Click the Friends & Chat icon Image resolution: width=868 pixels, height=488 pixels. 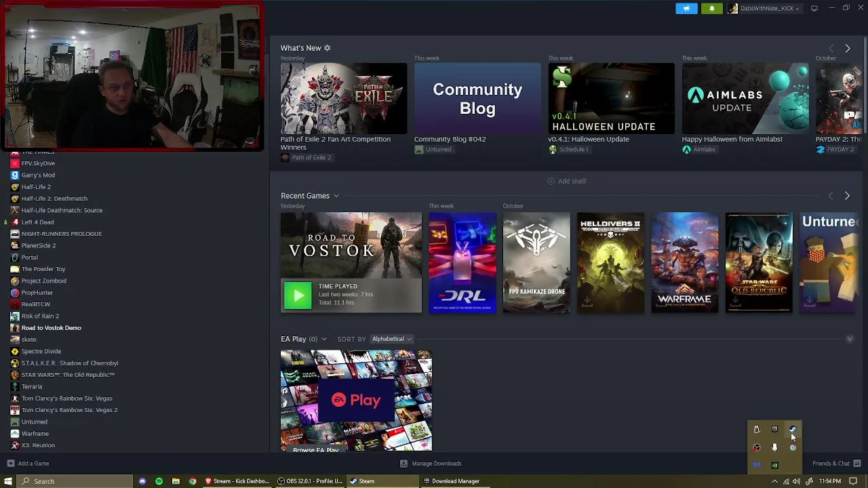pyautogui.click(x=857, y=464)
